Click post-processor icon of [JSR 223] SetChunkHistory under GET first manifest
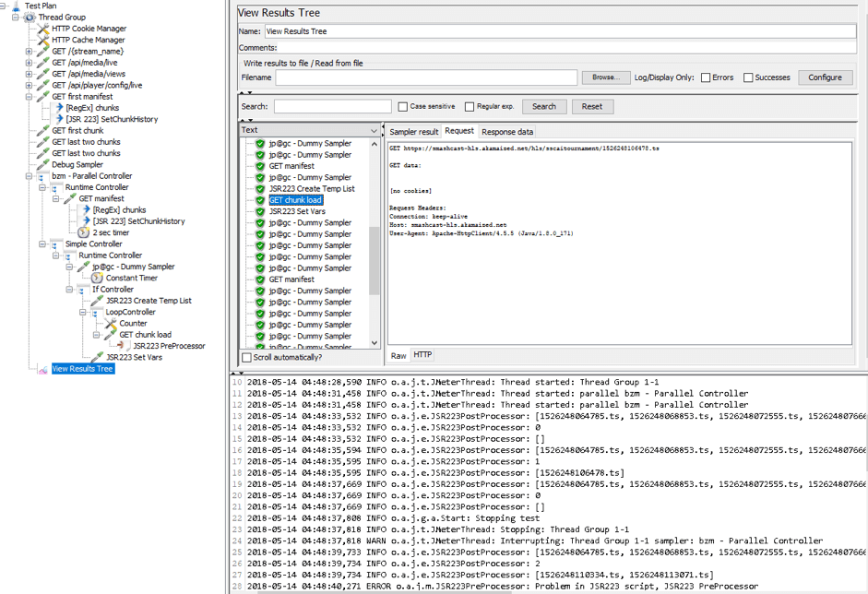Image resolution: width=868 pixels, height=594 pixels. tap(59, 119)
